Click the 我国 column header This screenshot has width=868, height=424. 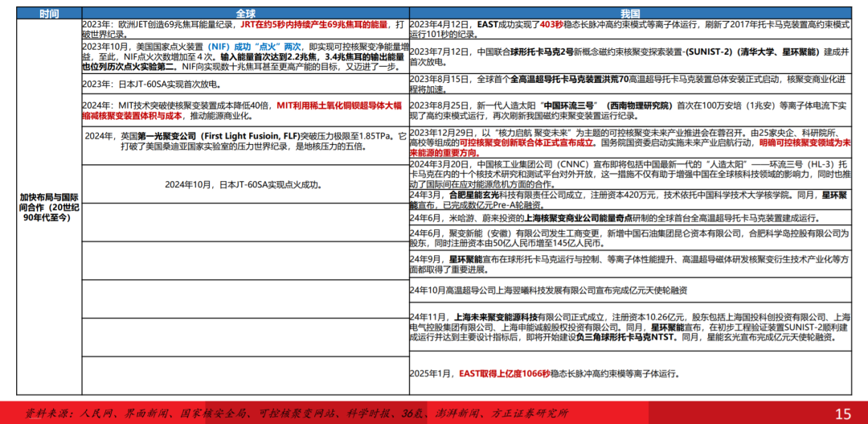click(630, 13)
